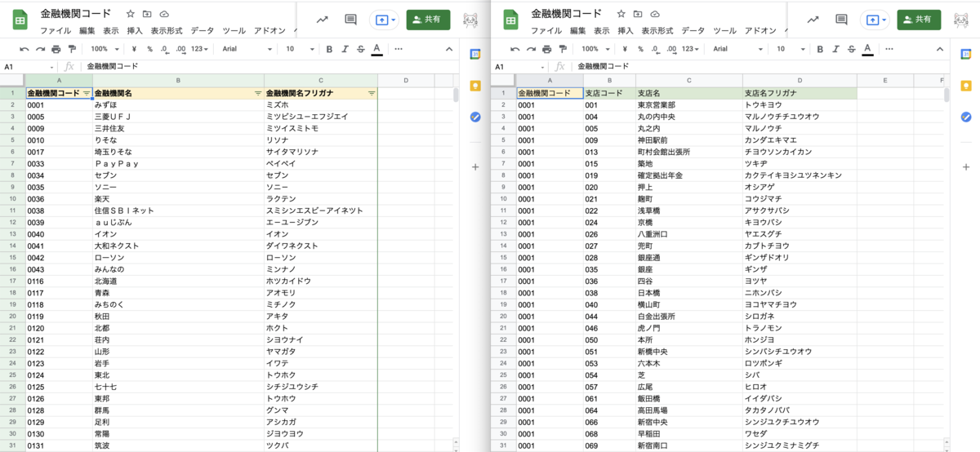This screenshot has height=452, width=980.
Task: Open Google Keep side panel in left window
Action: click(x=475, y=86)
